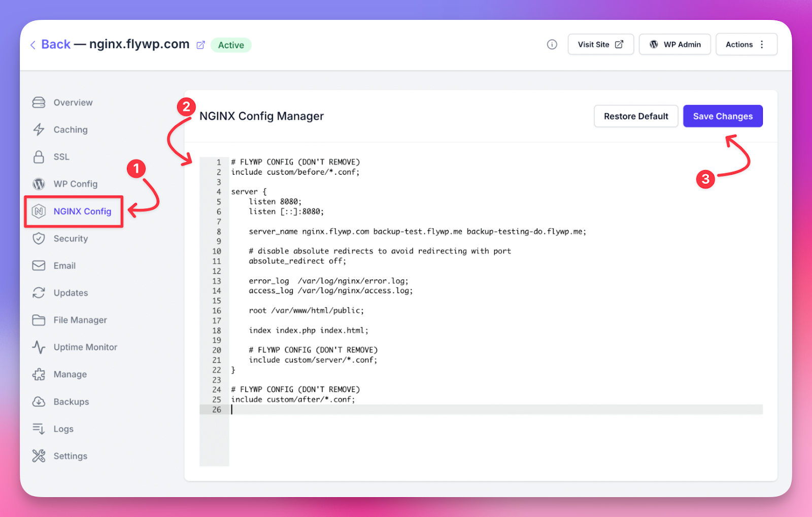Click the Active status badge
This screenshot has height=517, width=812.
pos(231,45)
